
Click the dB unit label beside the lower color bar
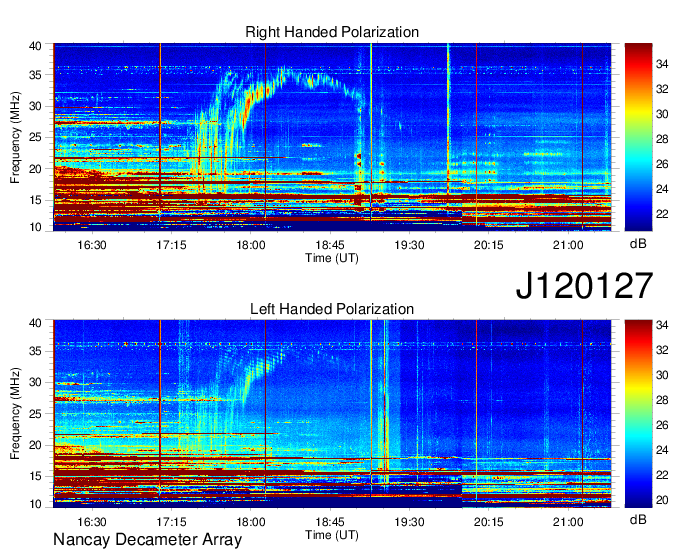tap(638, 520)
